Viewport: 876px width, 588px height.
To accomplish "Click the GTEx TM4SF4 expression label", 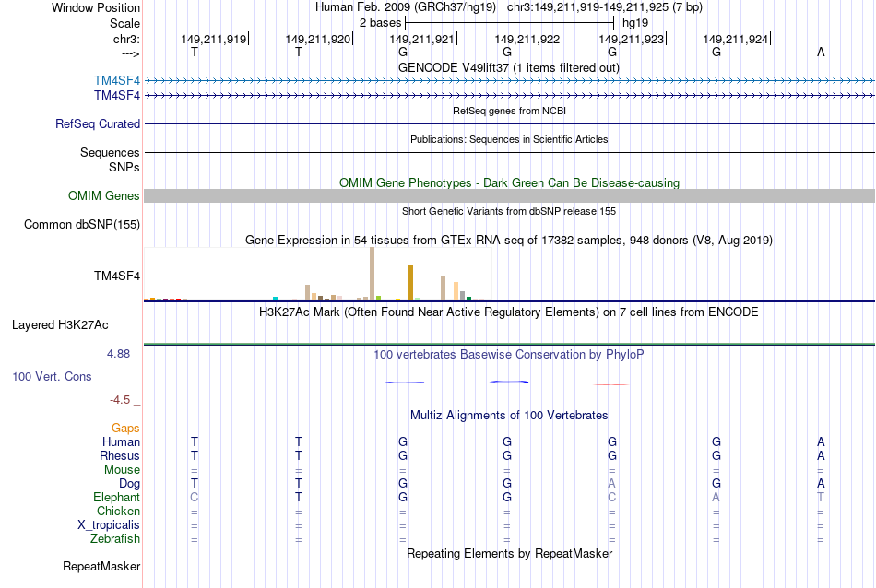I will point(117,276).
